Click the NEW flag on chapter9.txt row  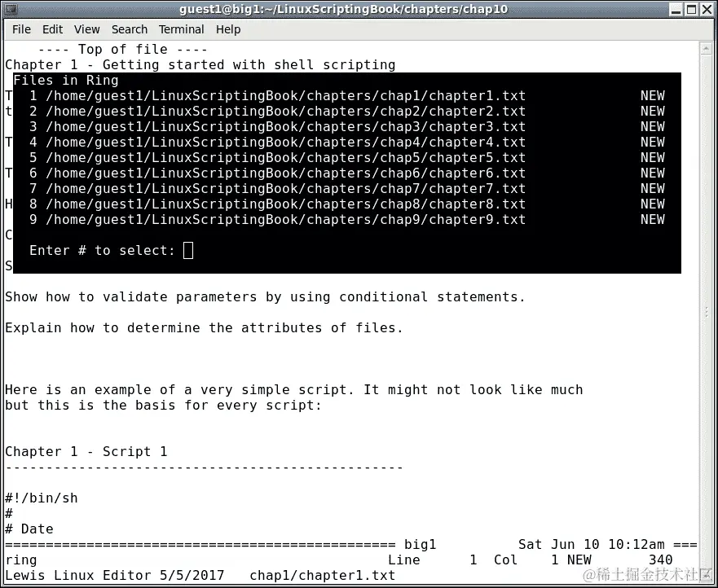click(653, 220)
